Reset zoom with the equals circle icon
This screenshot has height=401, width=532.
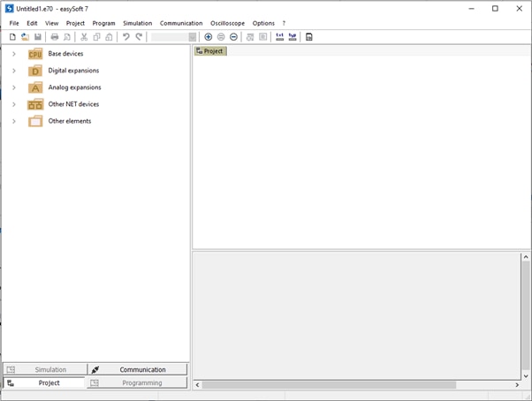[x=221, y=37]
